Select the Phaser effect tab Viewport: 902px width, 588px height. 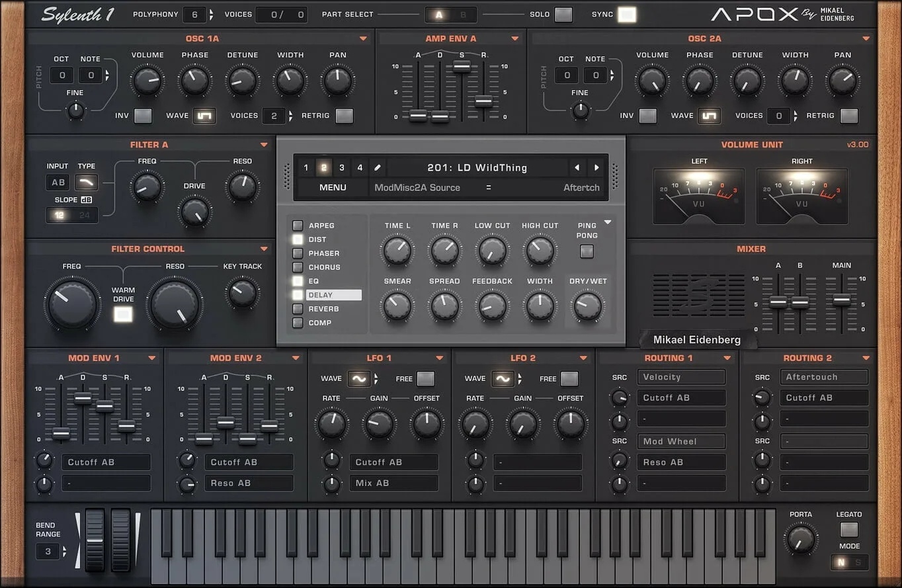tap(324, 253)
